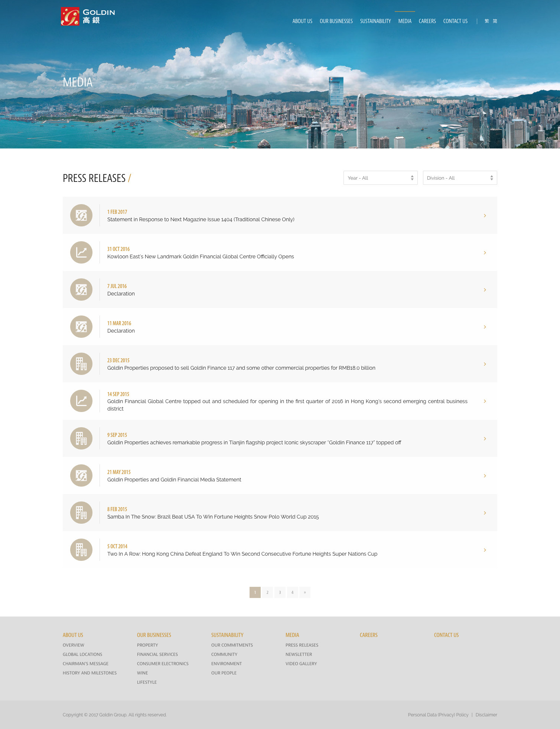Click the arrow chevron for 8 Feb 2015 release
560x729 pixels.
[x=485, y=513]
